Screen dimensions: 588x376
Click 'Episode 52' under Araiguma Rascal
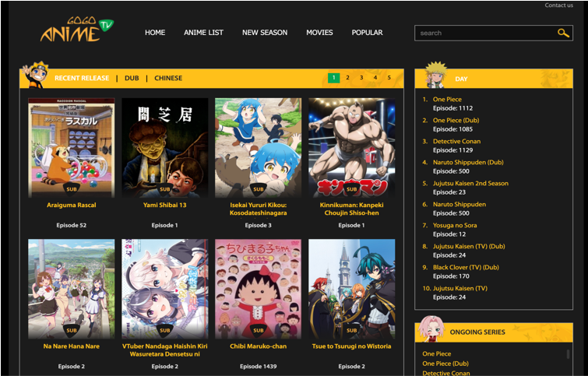tap(71, 225)
